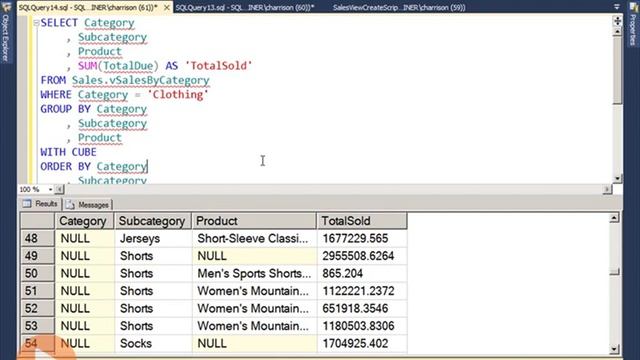Click the 'TotalSold' alias string
The height and width of the screenshot is (360, 640).
pos(218,66)
